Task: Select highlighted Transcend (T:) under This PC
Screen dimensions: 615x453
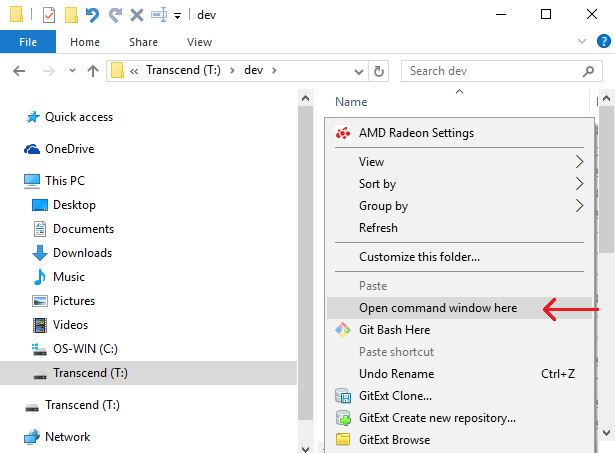Action: 148,373
